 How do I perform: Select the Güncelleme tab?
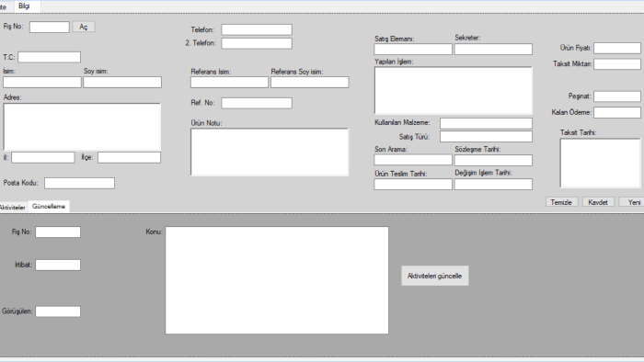(49, 206)
